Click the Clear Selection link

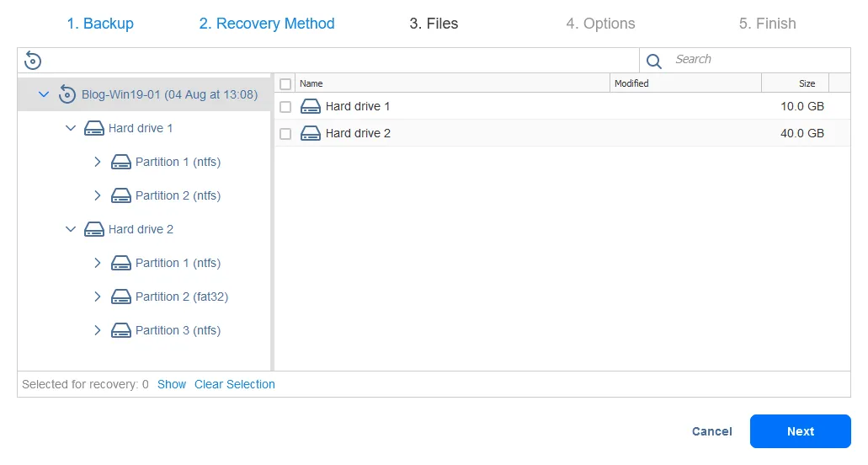coord(234,384)
